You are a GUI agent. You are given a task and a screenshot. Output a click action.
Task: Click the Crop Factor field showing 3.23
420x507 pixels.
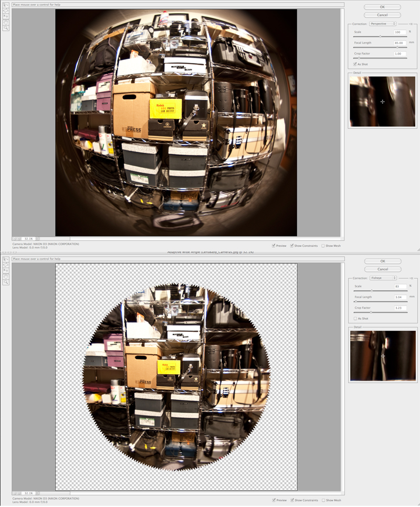[x=401, y=308]
